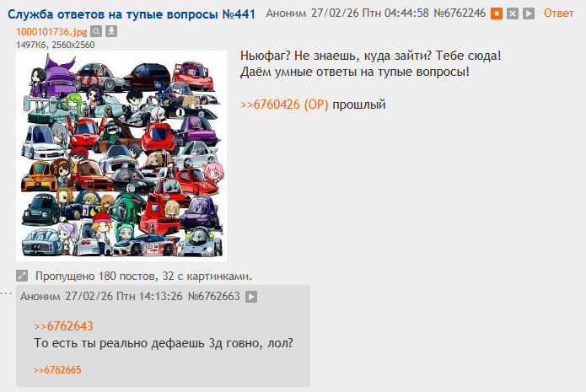586x392 pixels.
Task: Open thread title Служба ответов на тупые вопросы
Action: click(x=132, y=14)
